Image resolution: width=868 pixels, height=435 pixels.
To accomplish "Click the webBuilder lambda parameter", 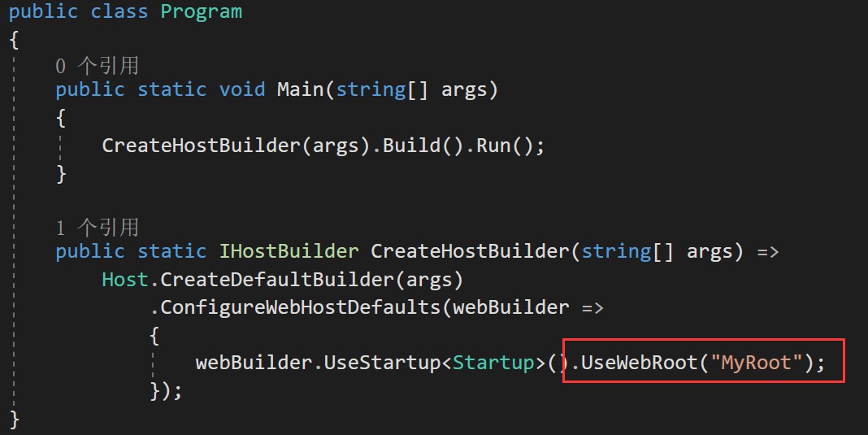I will [x=511, y=307].
